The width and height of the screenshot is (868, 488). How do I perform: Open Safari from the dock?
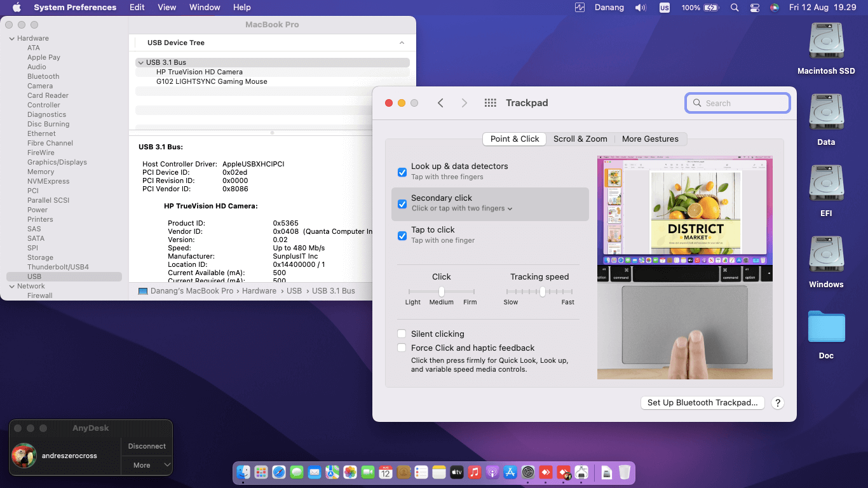279,472
